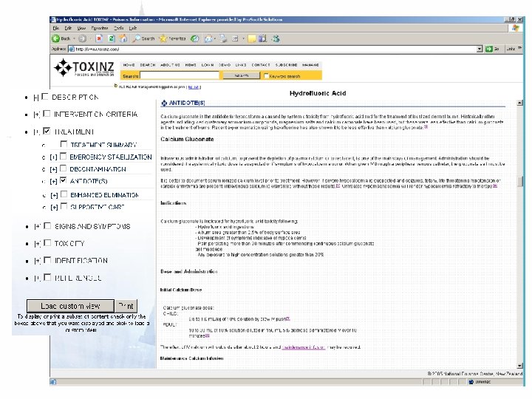Expand the Emergency Stabilization node

coord(53,157)
